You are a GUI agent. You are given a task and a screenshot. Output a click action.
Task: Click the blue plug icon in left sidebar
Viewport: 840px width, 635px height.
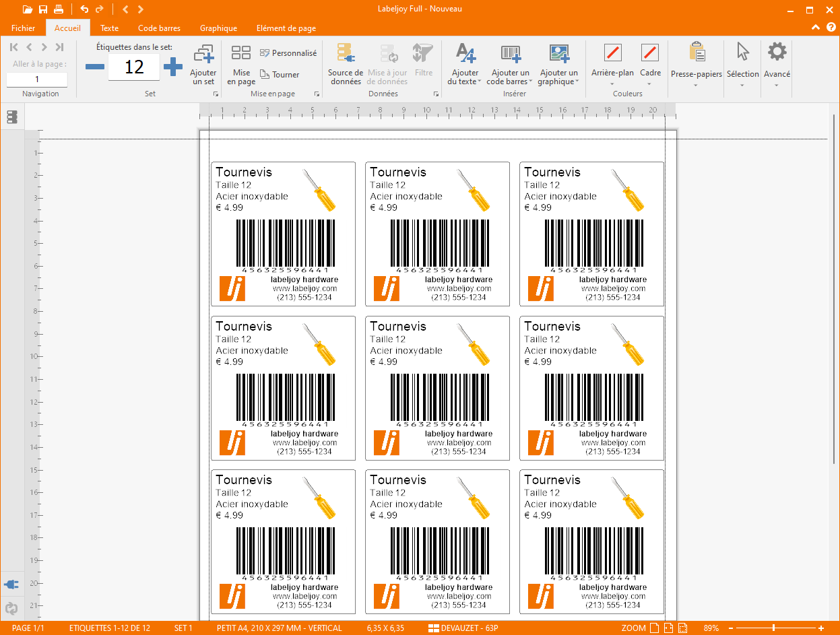point(11,583)
